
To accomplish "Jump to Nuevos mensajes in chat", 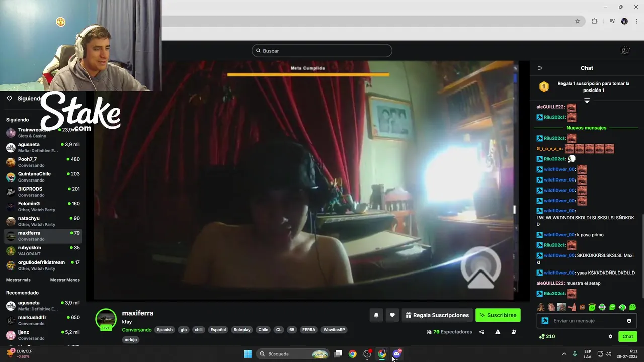I will pyautogui.click(x=586, y=128).
